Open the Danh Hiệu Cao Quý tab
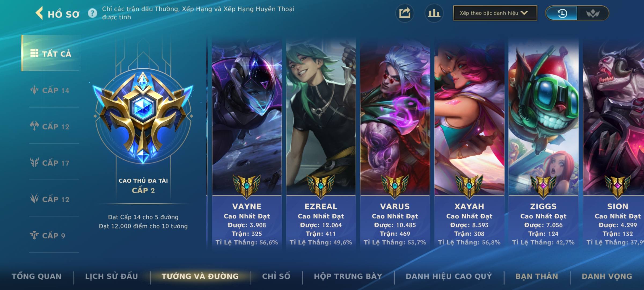 449,276
